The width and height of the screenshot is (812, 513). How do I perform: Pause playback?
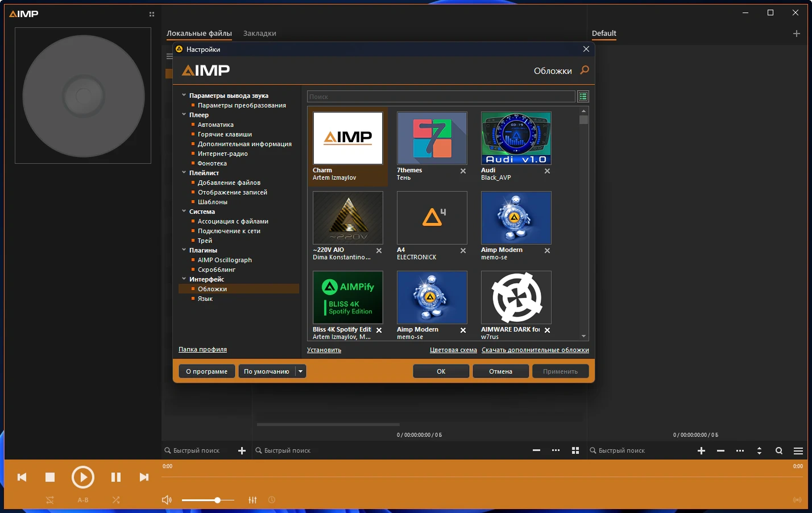(x=116, y=477)
